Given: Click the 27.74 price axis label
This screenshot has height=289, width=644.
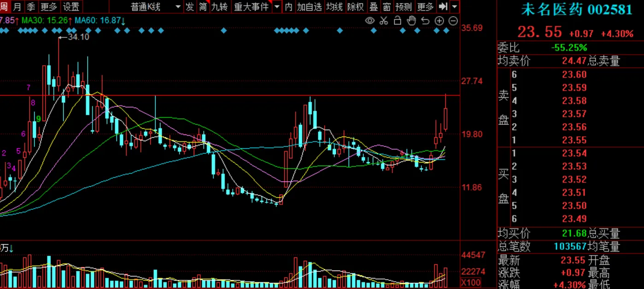Looking at the screenshot, I should click(472, 81).
